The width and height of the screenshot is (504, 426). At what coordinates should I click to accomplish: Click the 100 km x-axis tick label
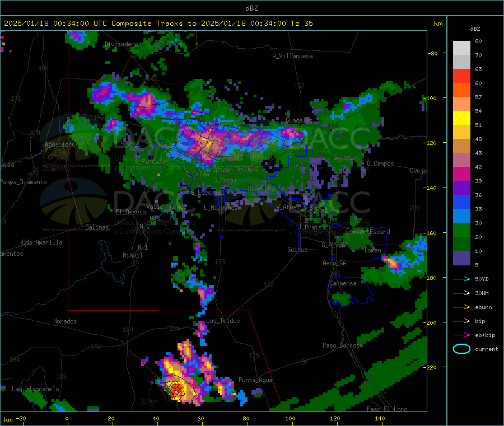coord(290,418)
